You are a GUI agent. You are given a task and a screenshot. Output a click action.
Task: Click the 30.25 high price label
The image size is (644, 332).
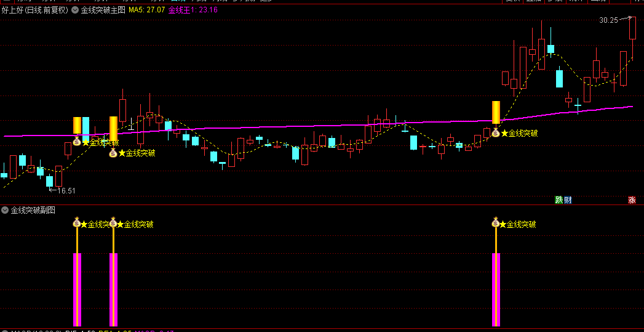click(608, 20)
